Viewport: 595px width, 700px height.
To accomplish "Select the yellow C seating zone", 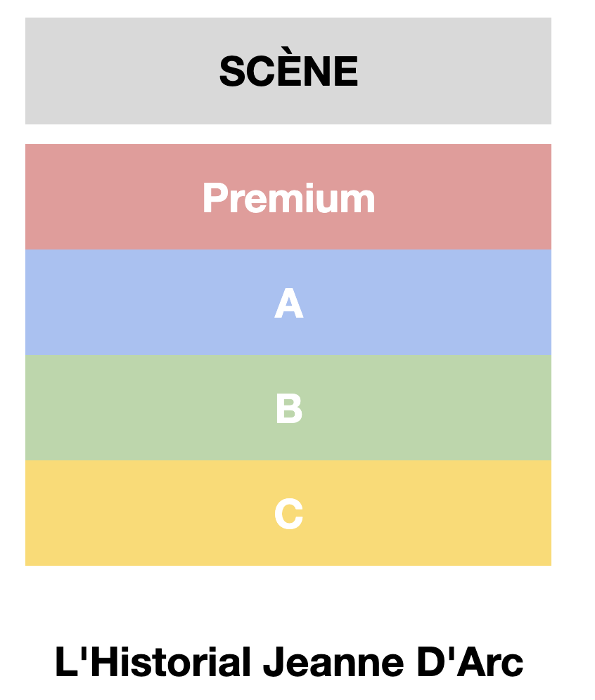I will tap(288, 513).
